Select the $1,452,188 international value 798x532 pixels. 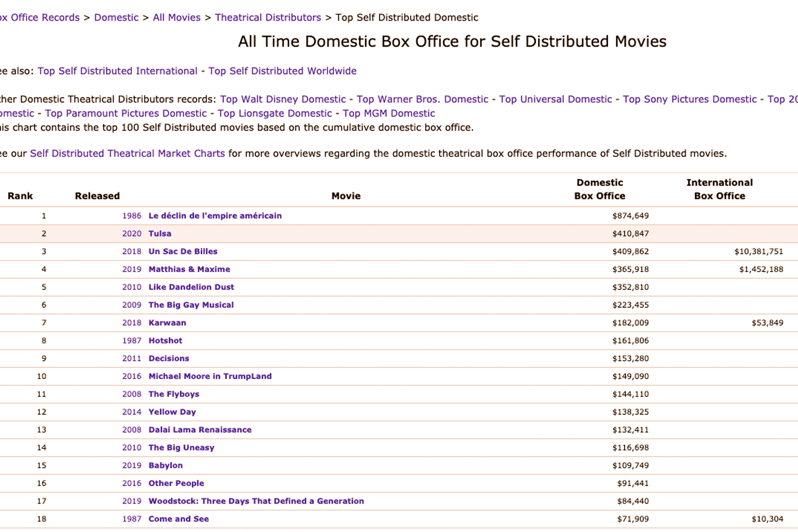(x=761, y=269)
